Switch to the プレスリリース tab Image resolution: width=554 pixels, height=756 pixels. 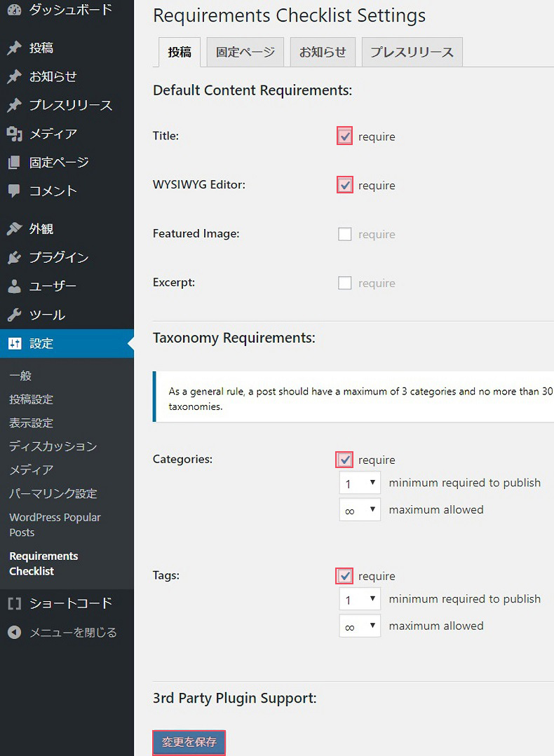tap(412, 52)
